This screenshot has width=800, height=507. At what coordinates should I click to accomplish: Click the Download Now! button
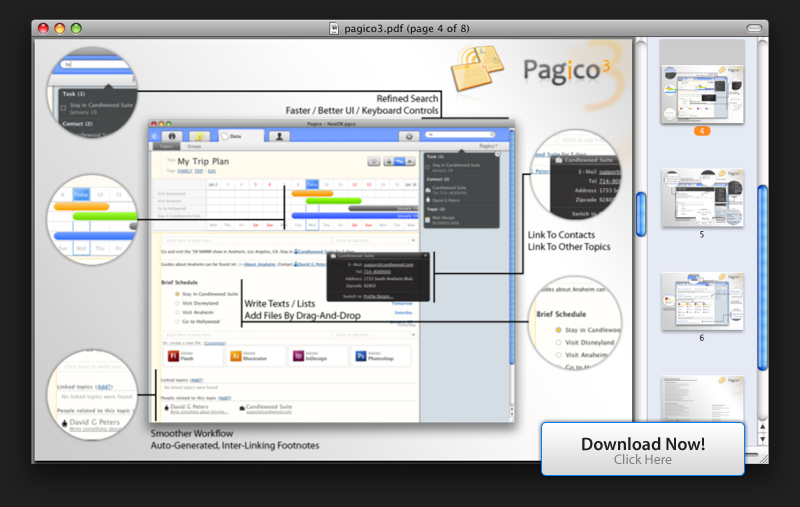click(642, 449)
